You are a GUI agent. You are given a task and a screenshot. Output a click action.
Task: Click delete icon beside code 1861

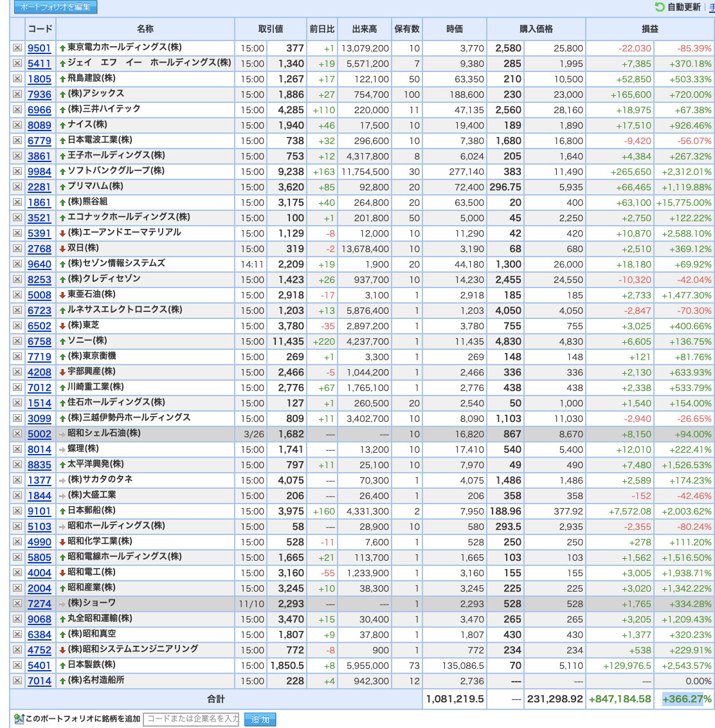(17, 202)
